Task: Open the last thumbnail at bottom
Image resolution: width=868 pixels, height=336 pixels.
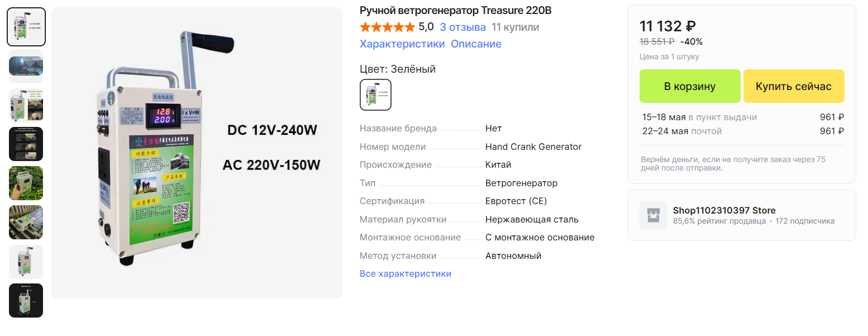Action: coord(26,301)
